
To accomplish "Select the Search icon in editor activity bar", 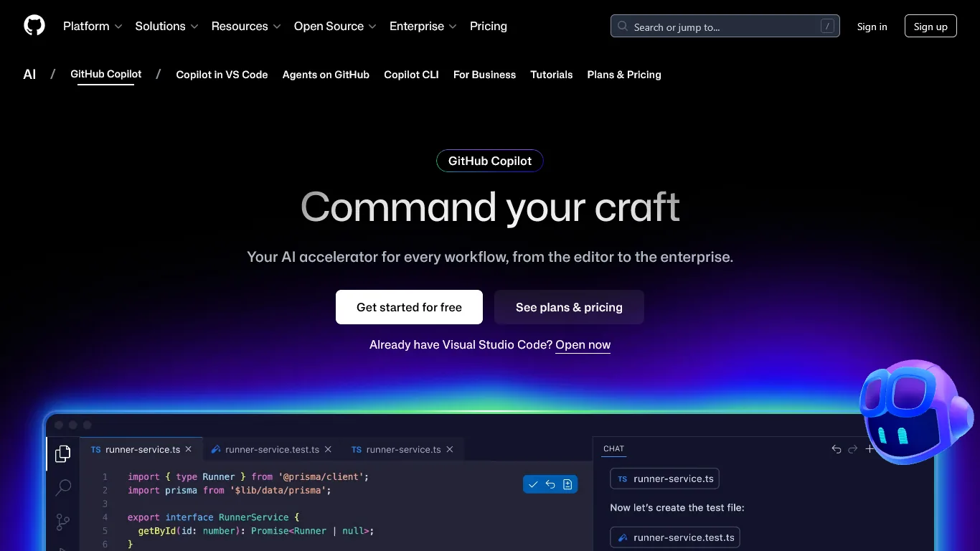I will pos(63,488).
